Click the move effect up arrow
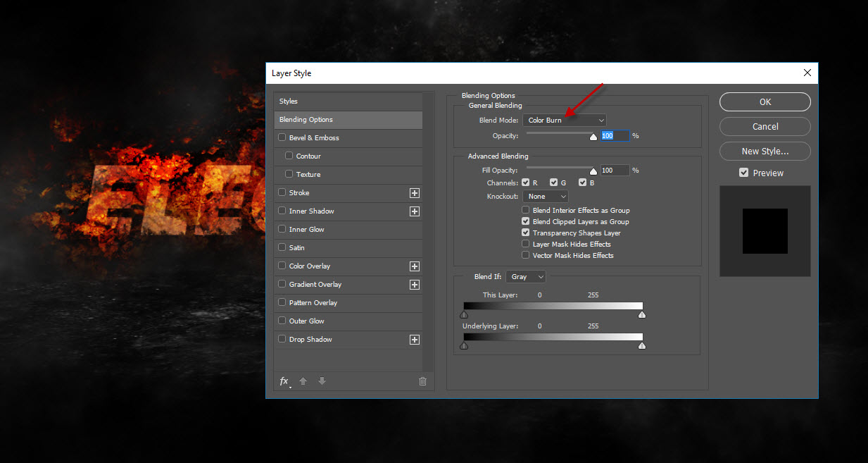This screenshot has width=868, height=463. pyautogui.click(x=303, y=381)
